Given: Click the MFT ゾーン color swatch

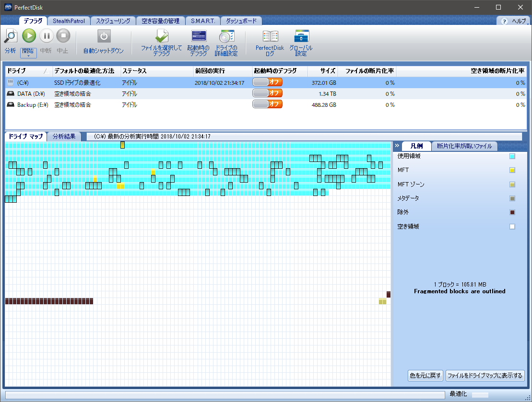Looking at the screenshot, I should (x=512, y=184).
